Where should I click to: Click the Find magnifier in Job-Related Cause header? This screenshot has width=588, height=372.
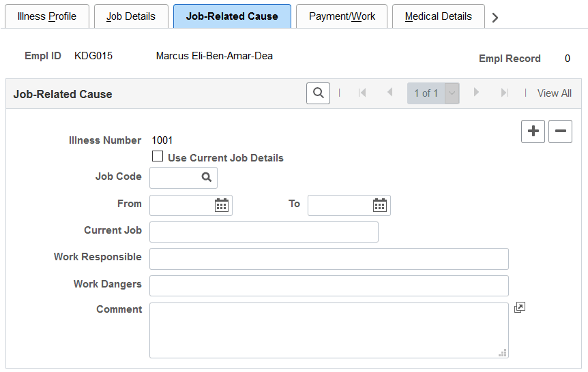coord(318,93)
